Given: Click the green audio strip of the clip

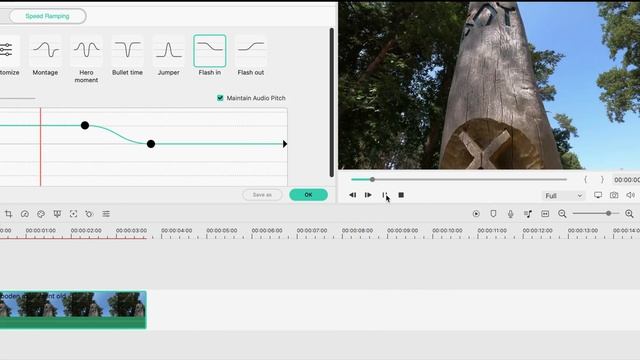Looking at the screenshot, I should pos(73,323).
